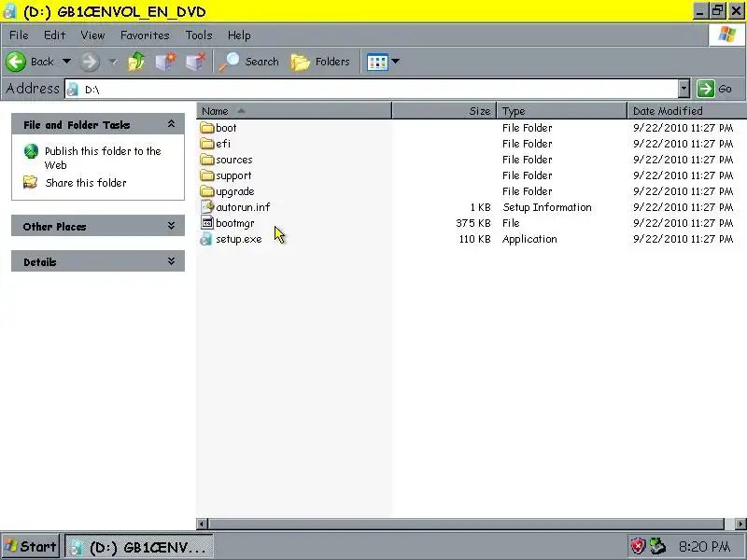
Task: Open the View menu
Action: click(x=92, y=35)
